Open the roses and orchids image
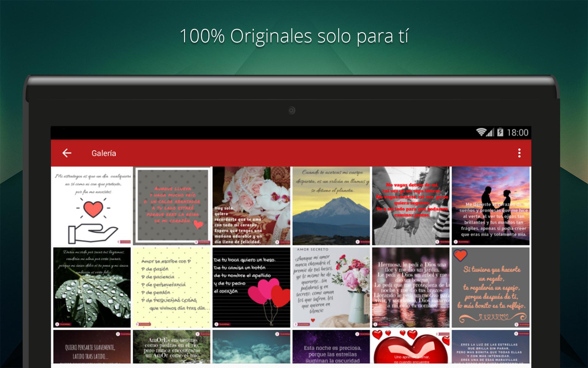 click(x=251, y=206)
